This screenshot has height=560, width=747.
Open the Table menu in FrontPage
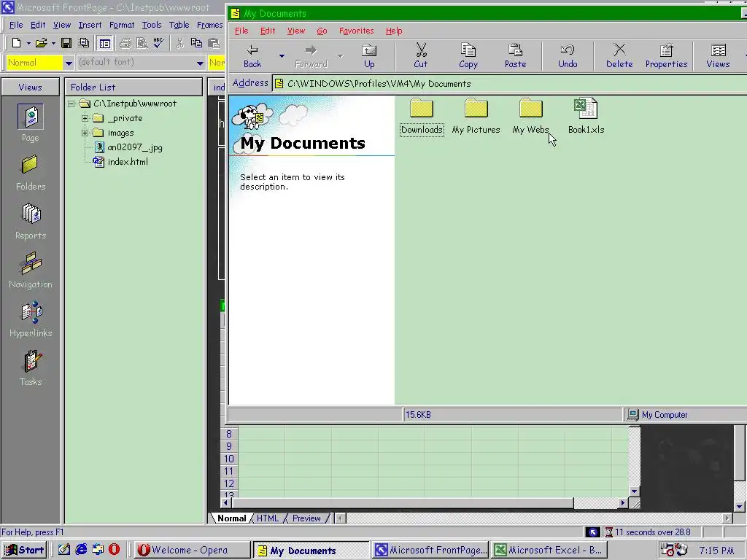click(x=179, y=25)
